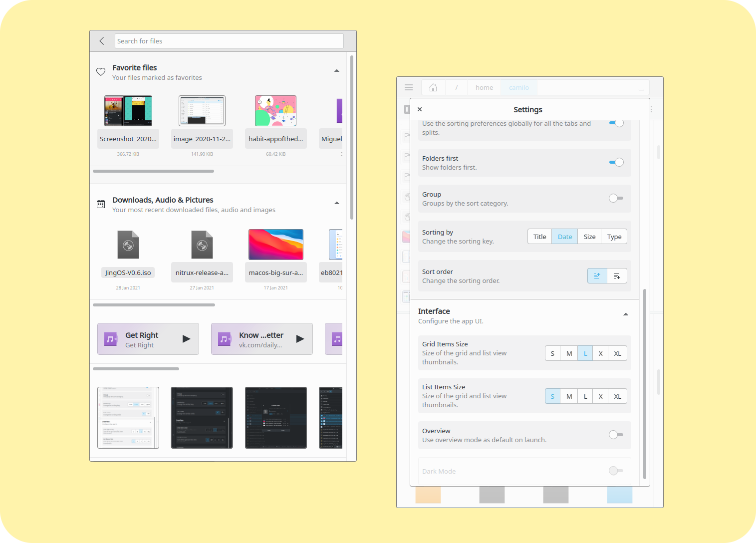Turn on Overview mode toggle

point(616,435)
